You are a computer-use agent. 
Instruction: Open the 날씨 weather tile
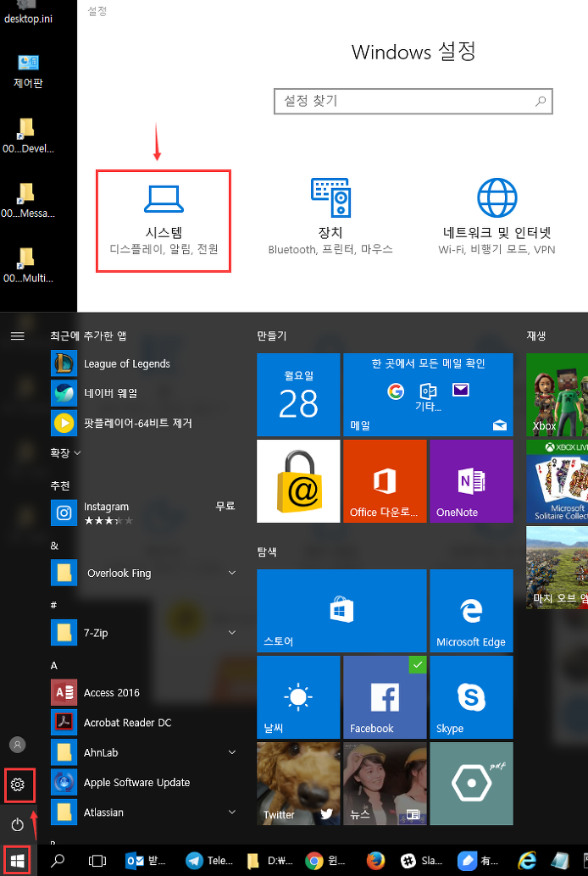tap(298, 697)
